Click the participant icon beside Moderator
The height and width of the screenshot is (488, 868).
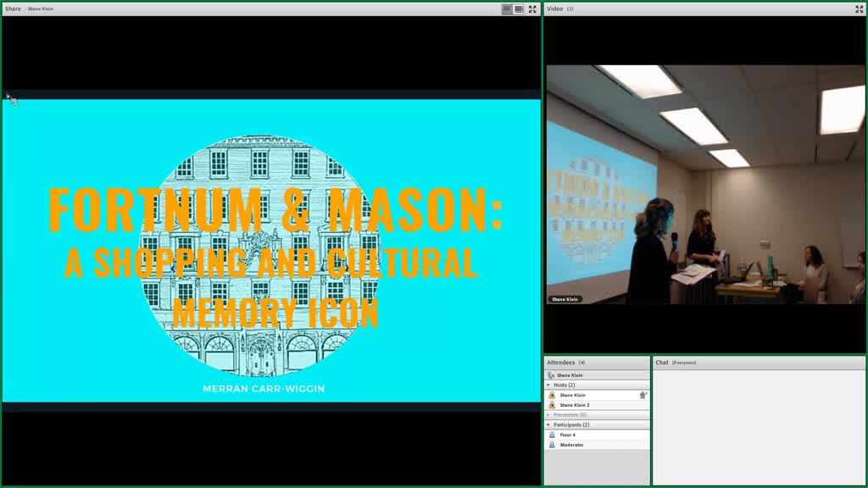pos(552,445)
